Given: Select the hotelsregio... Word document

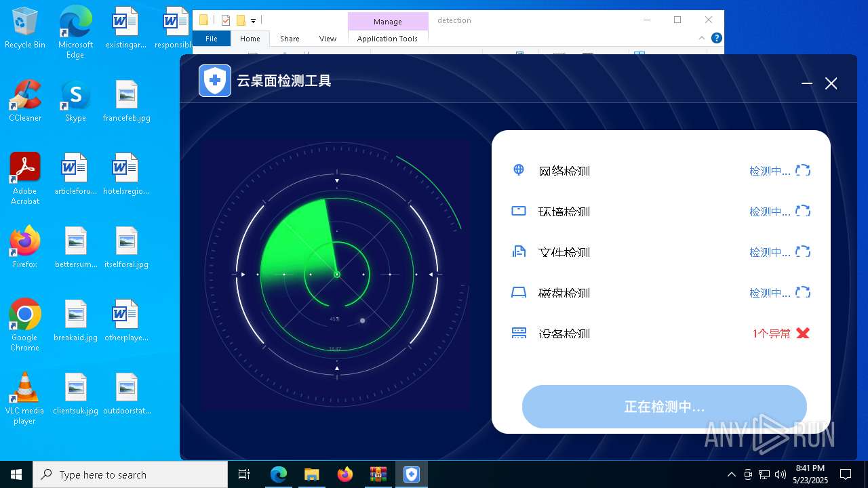Looking at the screenshot, I should (126, 175).
